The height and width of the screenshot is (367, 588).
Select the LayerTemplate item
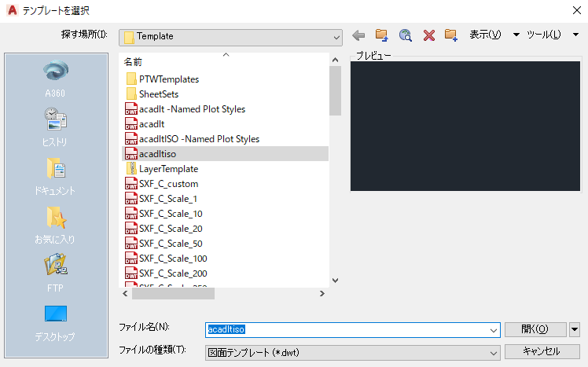[x=168, y=169]
